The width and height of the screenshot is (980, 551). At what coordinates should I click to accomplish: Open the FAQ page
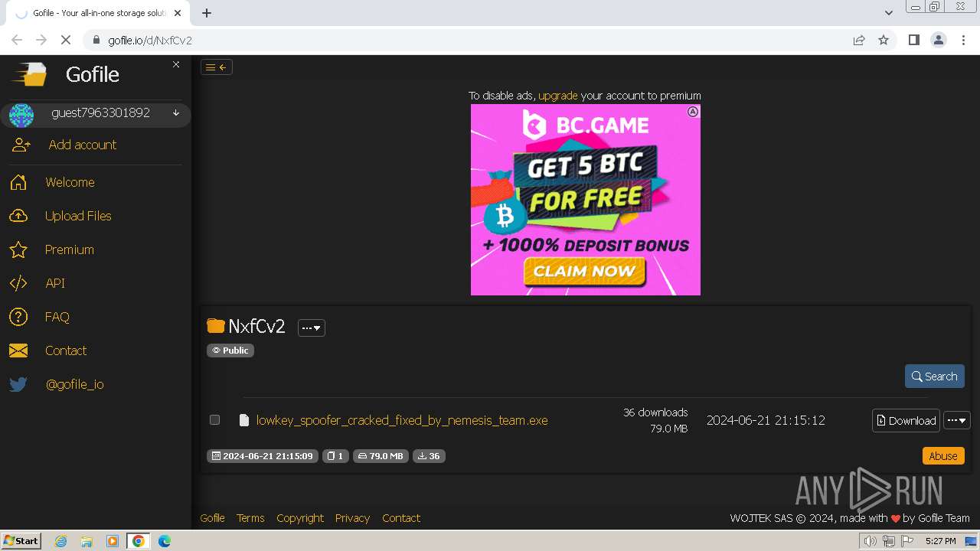pos(57,317)
